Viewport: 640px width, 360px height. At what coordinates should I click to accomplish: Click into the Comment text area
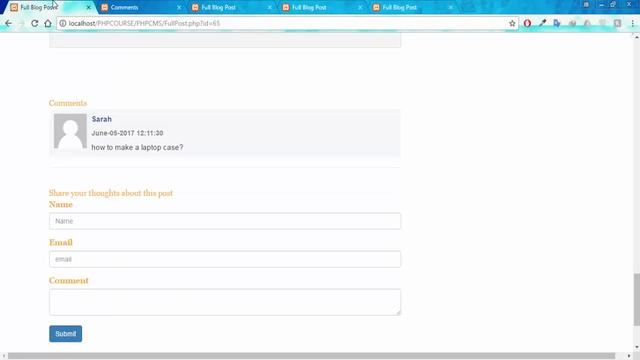point(225,302)
